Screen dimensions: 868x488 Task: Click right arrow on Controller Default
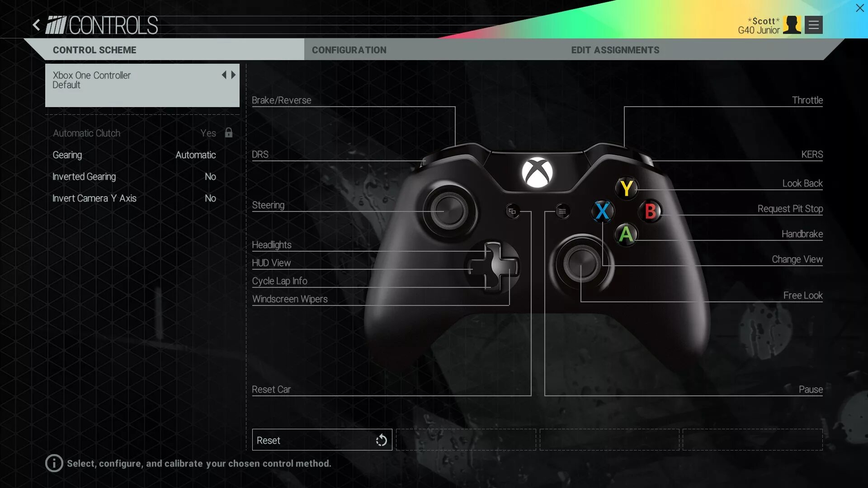(233, 75)
